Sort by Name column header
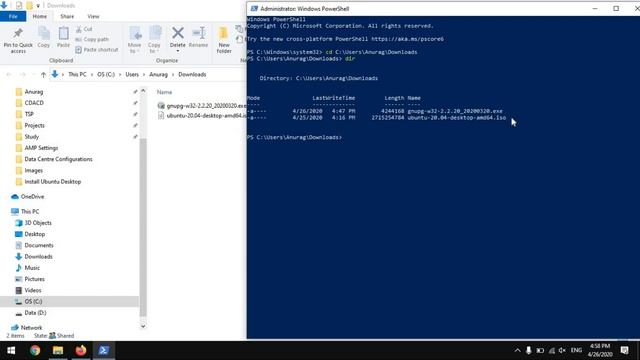The height and width of the screenshot is (360, 640). [164, 92]
